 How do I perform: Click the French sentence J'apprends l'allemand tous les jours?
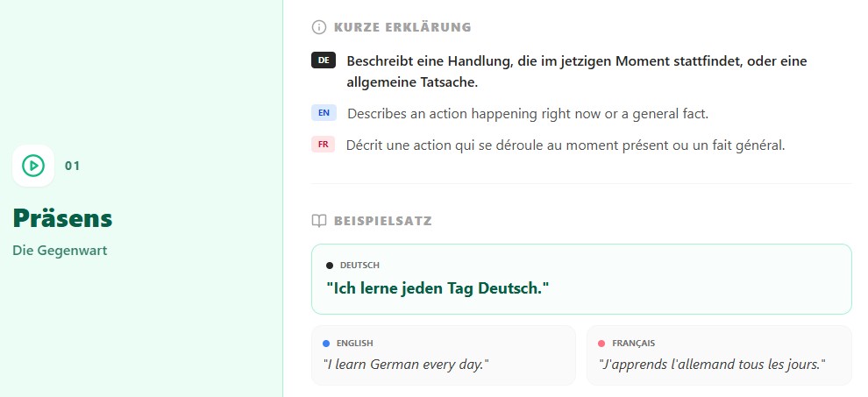712,364
